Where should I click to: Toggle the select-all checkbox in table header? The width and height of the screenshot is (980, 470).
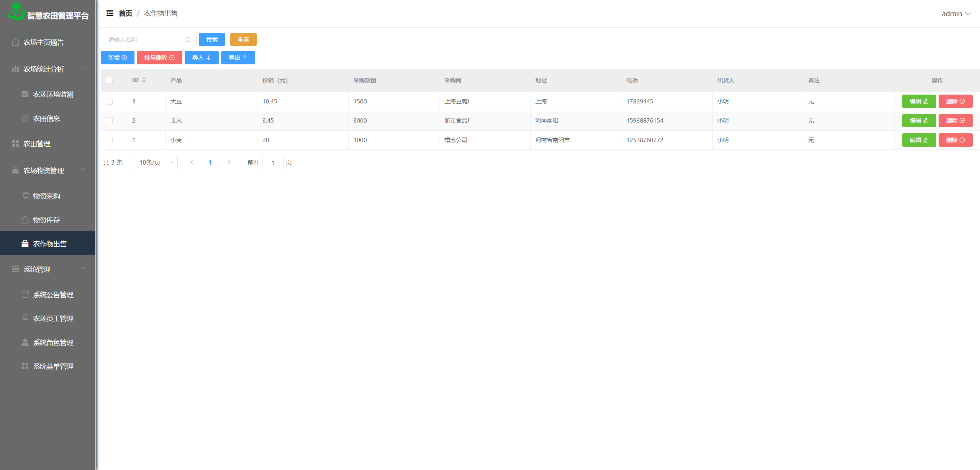click(109, 80)
